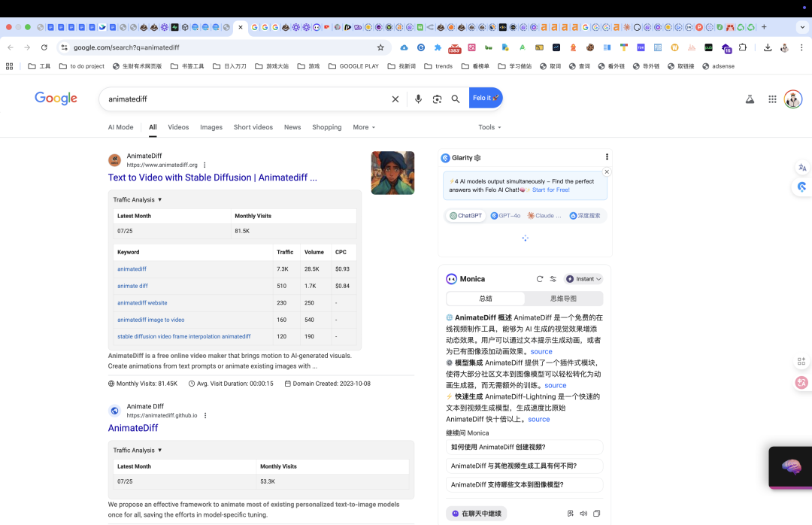
Task: Select 深度搜索 option in Glarity
Action: tap(585, 216)
